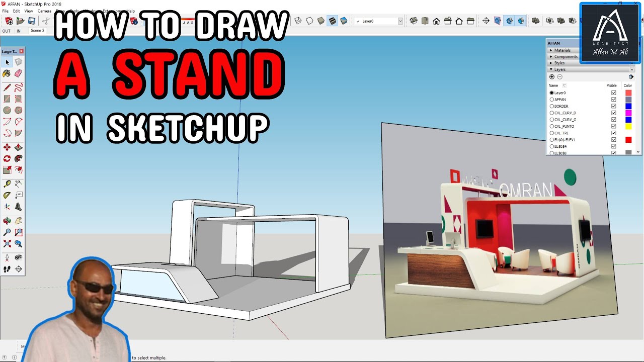Image resolution: width=644 pixels, height=362 pixels.
Task: Pick the Eraser tool
Action: click(19, 73)
